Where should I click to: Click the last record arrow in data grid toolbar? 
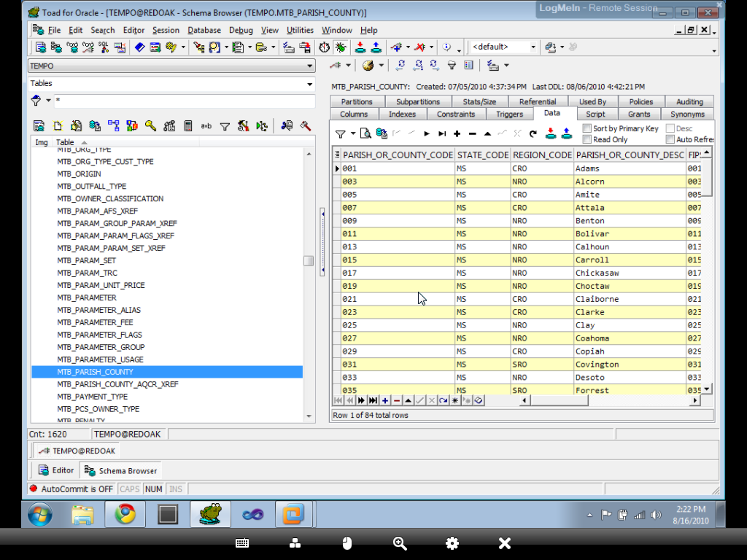(442, 134)
